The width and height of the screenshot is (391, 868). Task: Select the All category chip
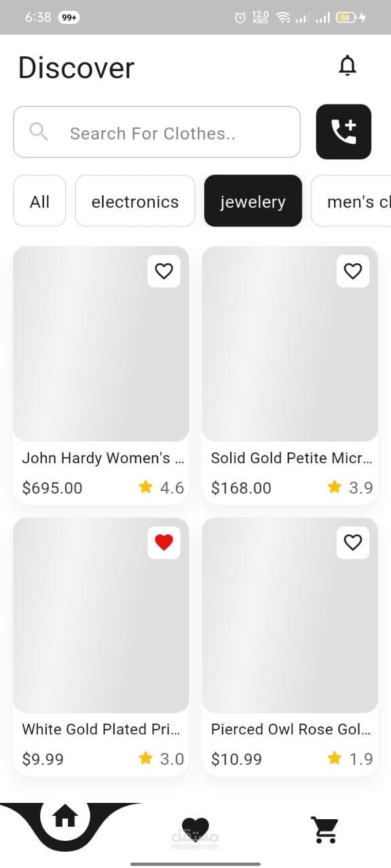39,201
